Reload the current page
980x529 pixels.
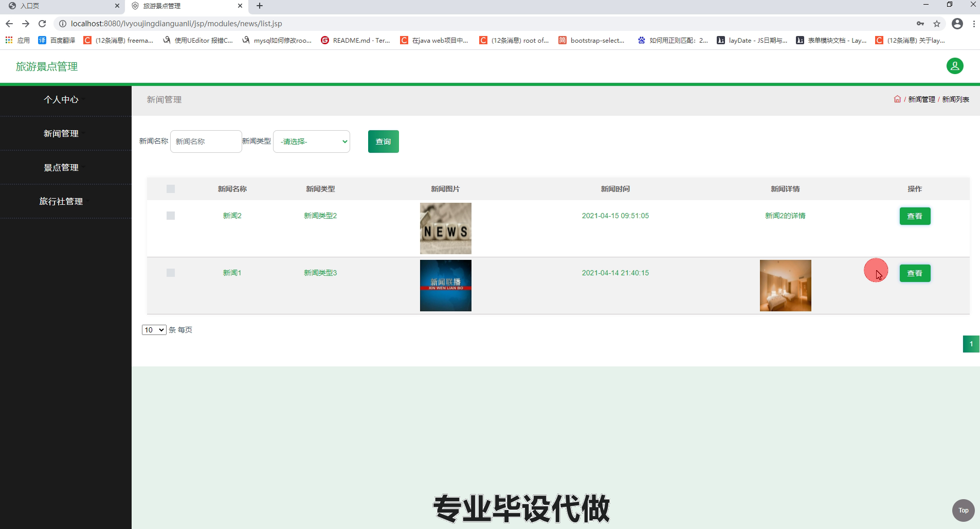pos(42,24)
